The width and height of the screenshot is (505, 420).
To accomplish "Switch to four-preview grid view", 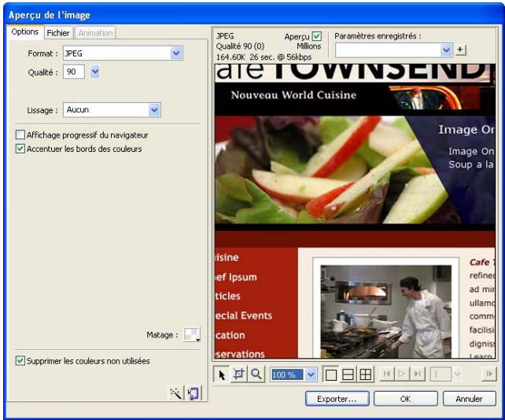I will click(366, 374).
